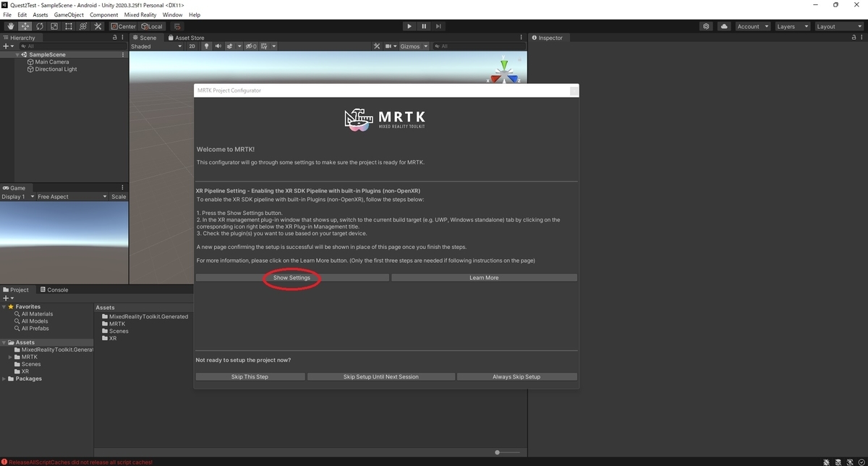This screenshot has height=466, width=868.
Task: Select the combined Transform tool
Action: (x=83, y=26)
